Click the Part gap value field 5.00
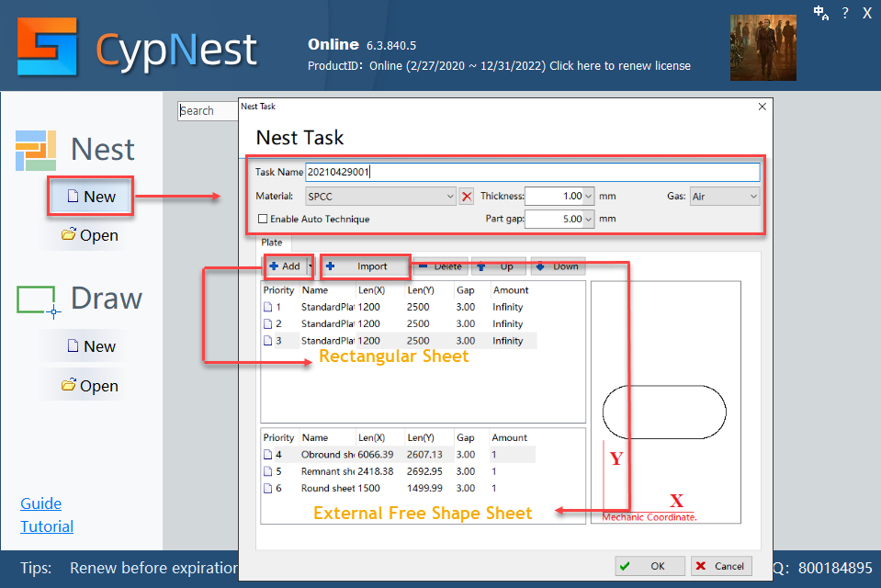 (554, 219)
